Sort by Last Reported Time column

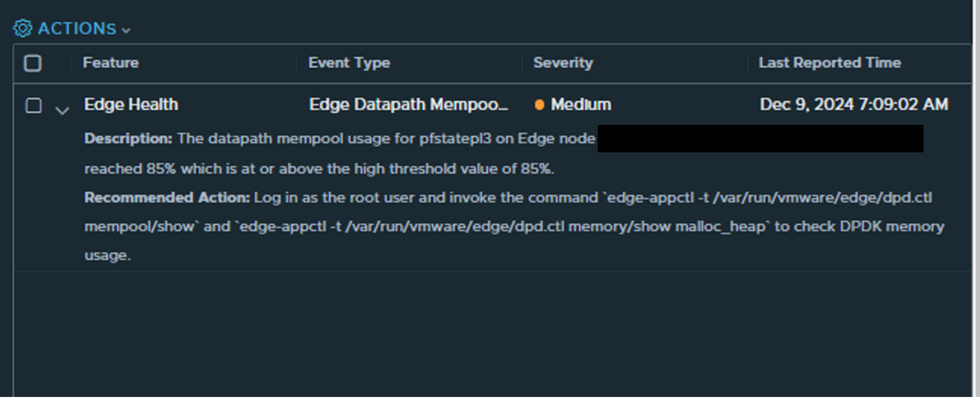830,63
